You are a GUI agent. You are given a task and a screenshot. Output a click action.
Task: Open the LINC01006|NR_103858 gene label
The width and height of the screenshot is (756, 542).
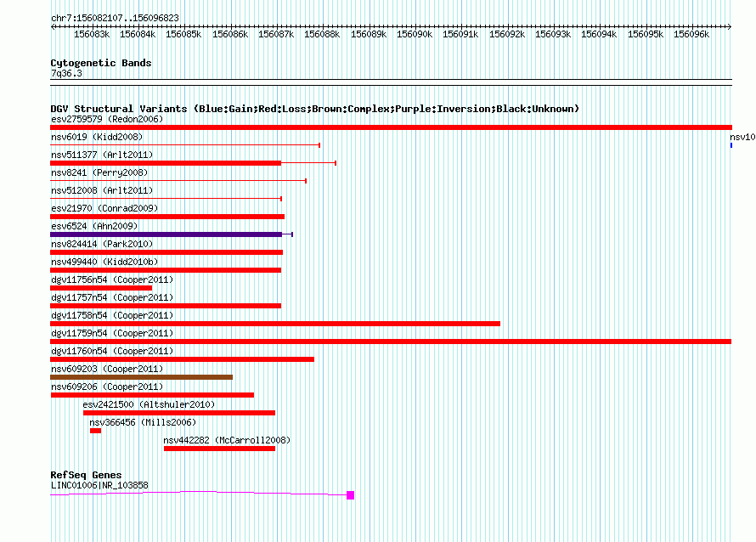tap(99, 485)
